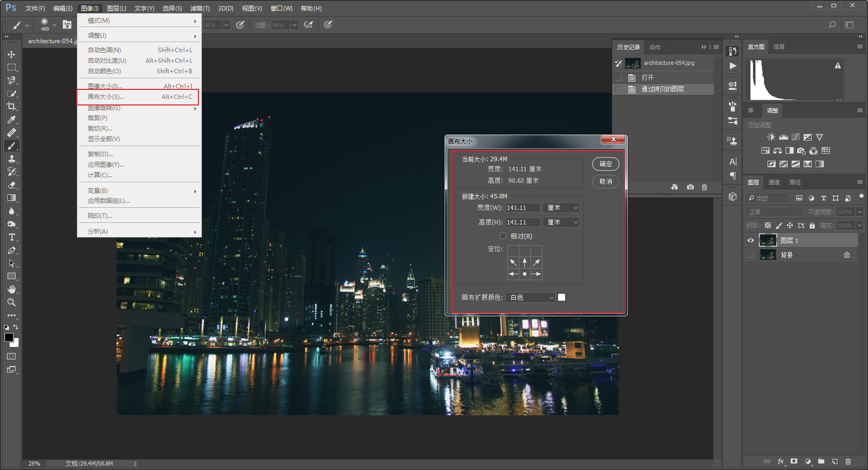Enable the Relative checkbox
Image resolution: width=868 pixels, height=470 pixels.
tap(503, 236)
